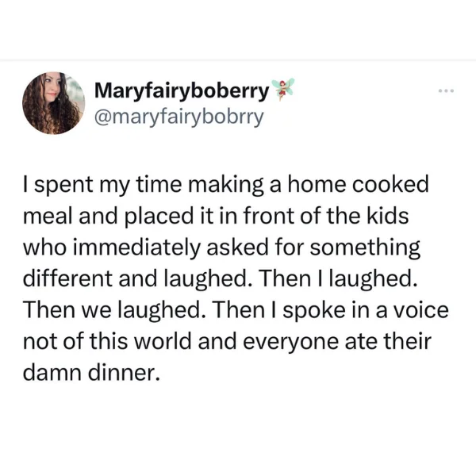Click the line starting "Then we laughed"
Viewport: 476px width, 476px height.
[236, 310]
